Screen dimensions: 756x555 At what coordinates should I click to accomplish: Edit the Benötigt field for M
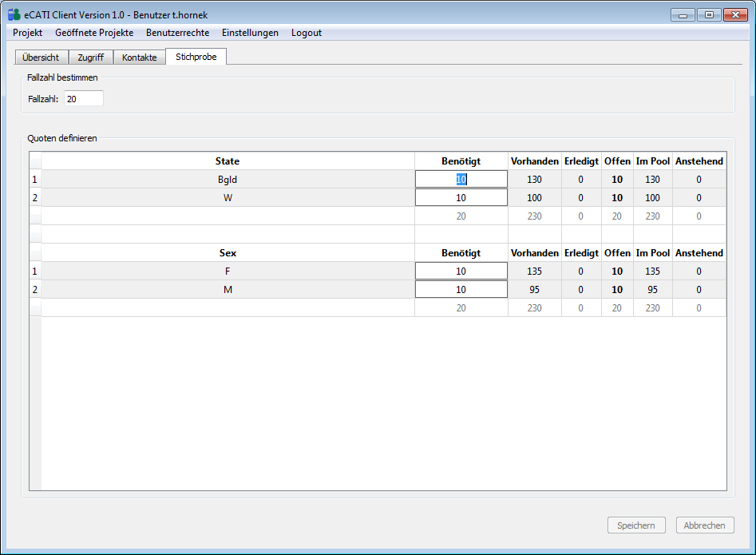click(x=461, y=290)
